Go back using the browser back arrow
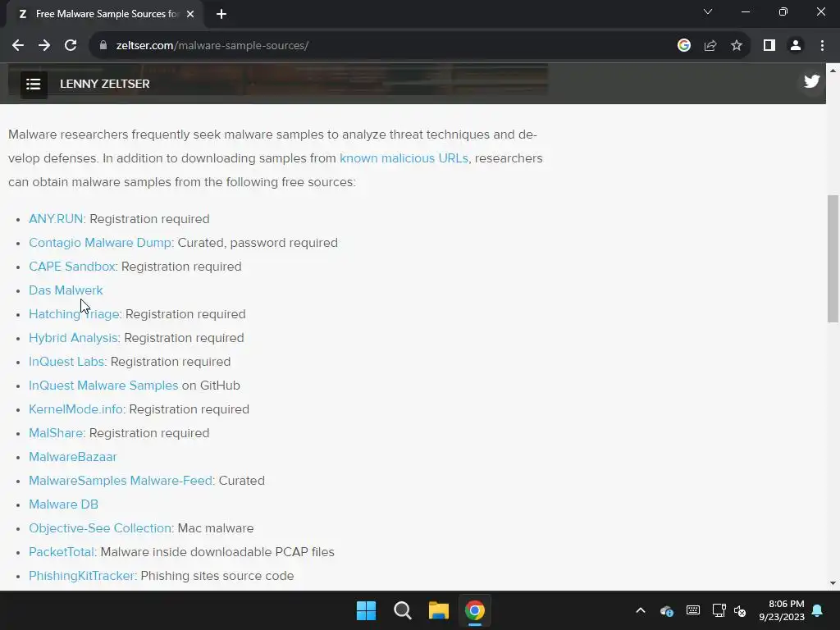This screenshot has width=840, height=630. [x=18, y=46]
